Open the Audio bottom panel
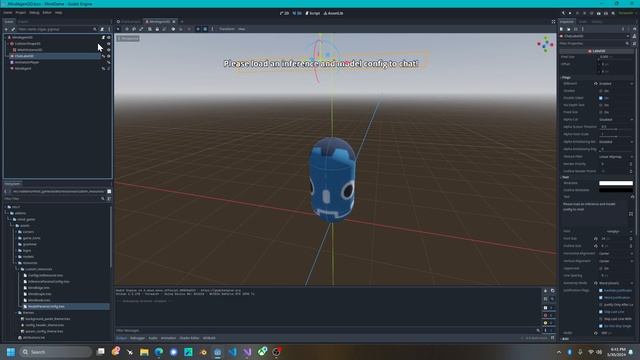The height and width of the screenshot is (360, 640). coord(153,338)
